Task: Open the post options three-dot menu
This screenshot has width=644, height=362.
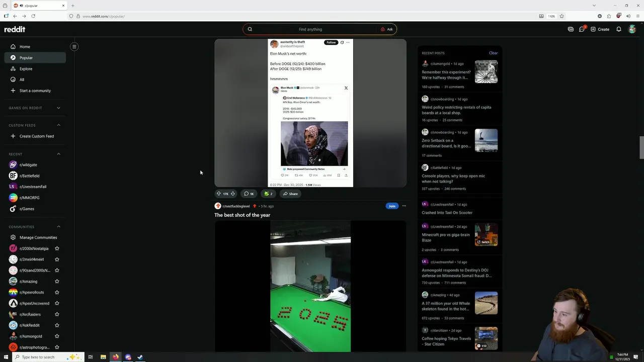Action: click(404, 206)
